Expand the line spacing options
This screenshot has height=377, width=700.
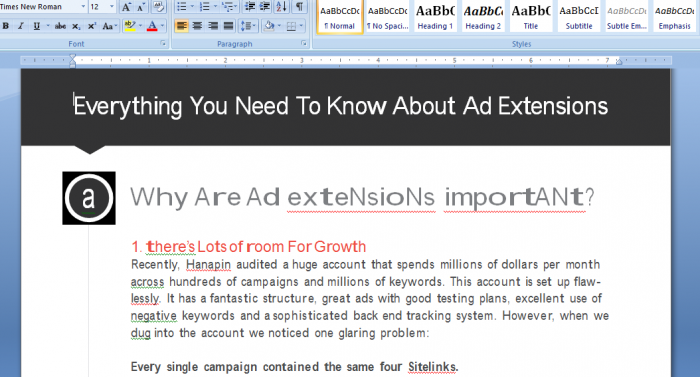tap(248, 26)
